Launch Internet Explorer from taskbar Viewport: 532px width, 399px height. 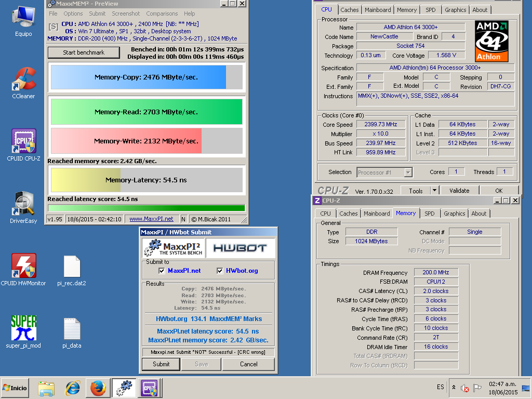(72, 388)
